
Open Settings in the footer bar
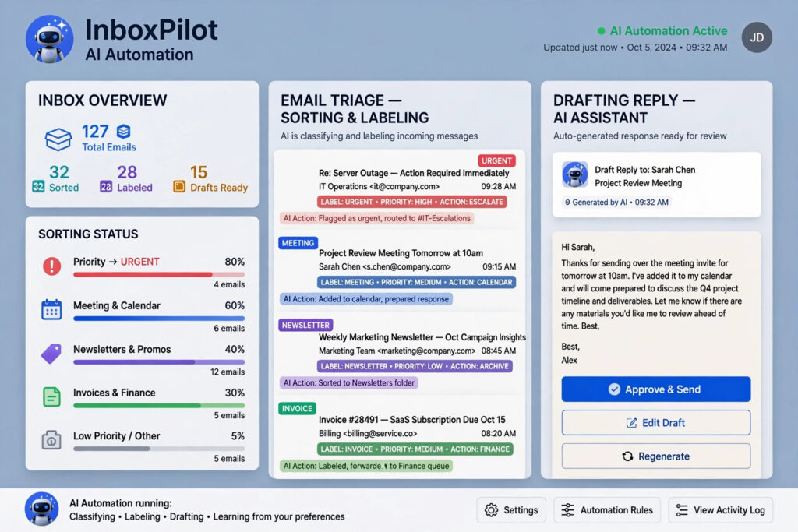(511, 509)
